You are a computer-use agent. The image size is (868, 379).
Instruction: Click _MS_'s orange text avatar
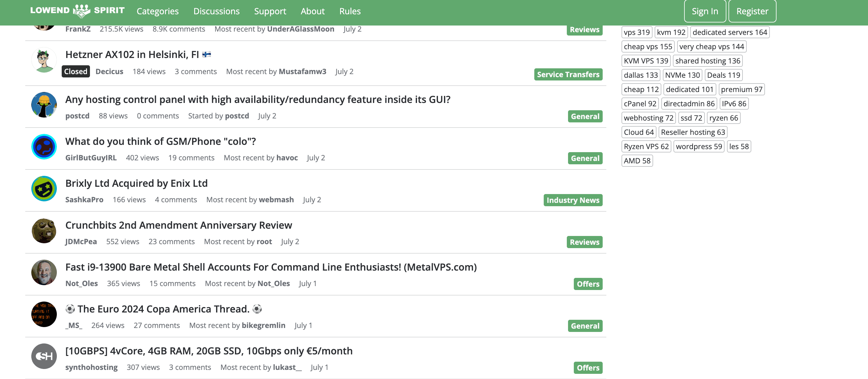(x=44, y=314)
